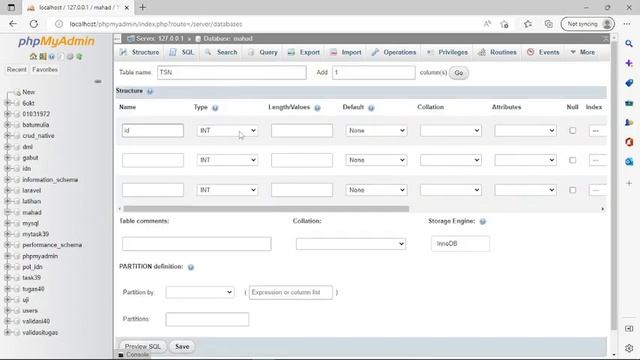Image resolution: width=640 pixels, height=360 pixels.
Task: Click the Length/Values field for id
Action: click(x=302, y=131)
